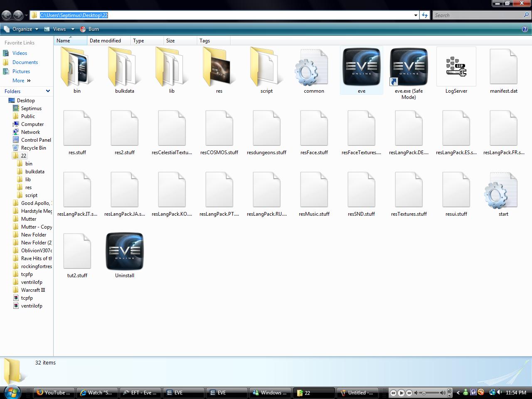Click the search magnifier icon
The image size is (532, 399).
coord(527,15)
